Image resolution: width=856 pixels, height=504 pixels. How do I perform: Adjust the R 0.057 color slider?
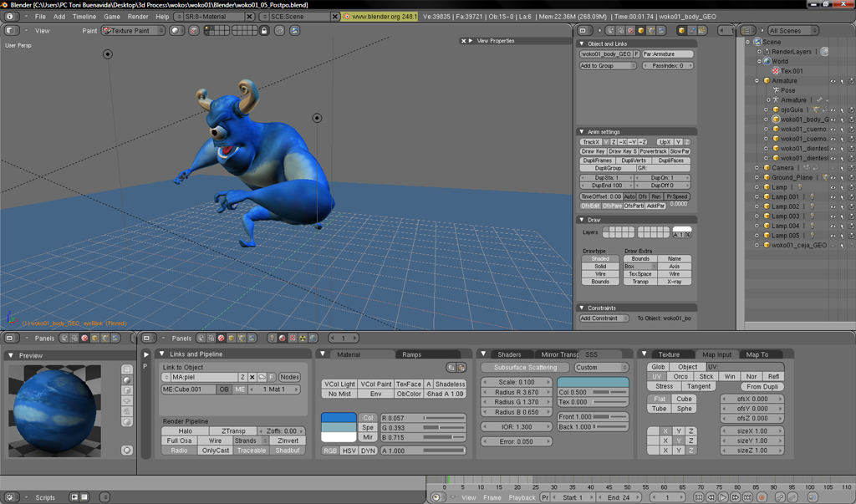tap(423, 418)
